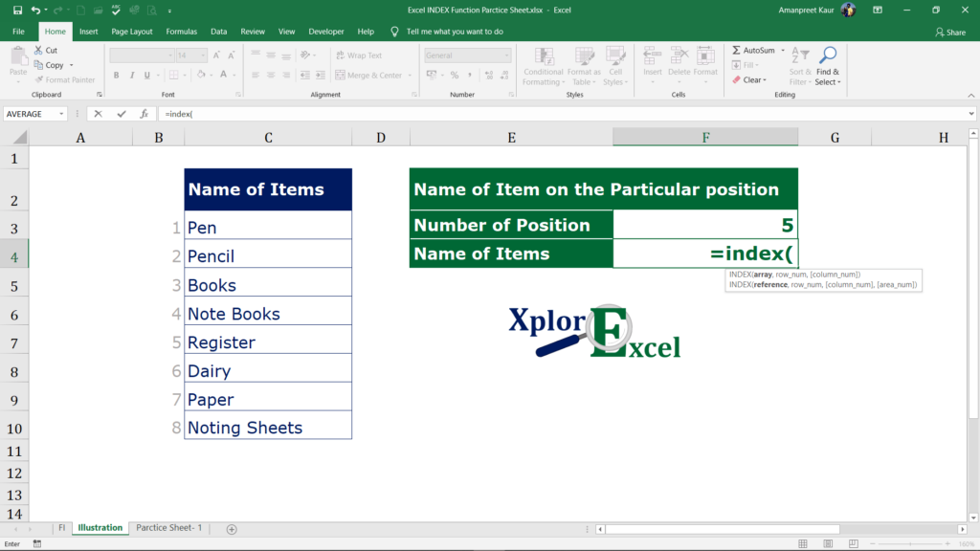Open the Number Format dropdown

click(506, 55)
